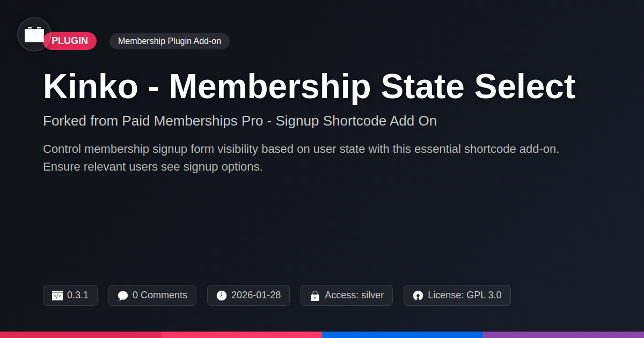
Task: Click the Forked from Paid Memberships Pro subtitle
Action: click(x=240, y=121)
